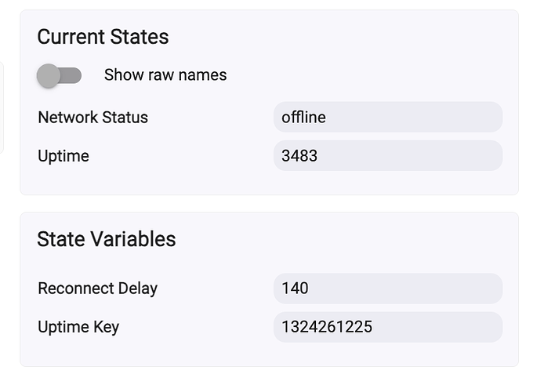Screen dimensions: 533x392
Task: Click the number 140 in Reconnect Delay
Action: click(x=295, y=289)
